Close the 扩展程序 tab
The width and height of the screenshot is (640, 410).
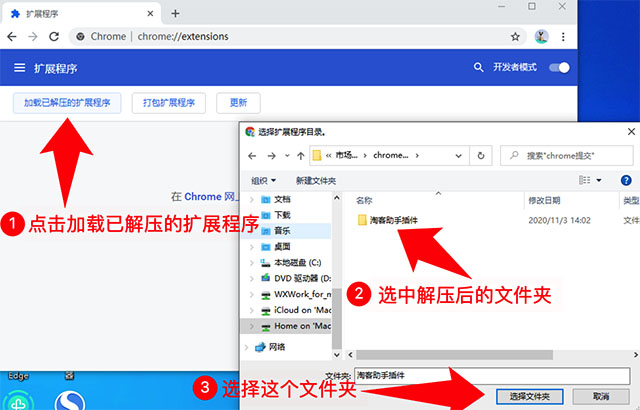tap(150, 13)
